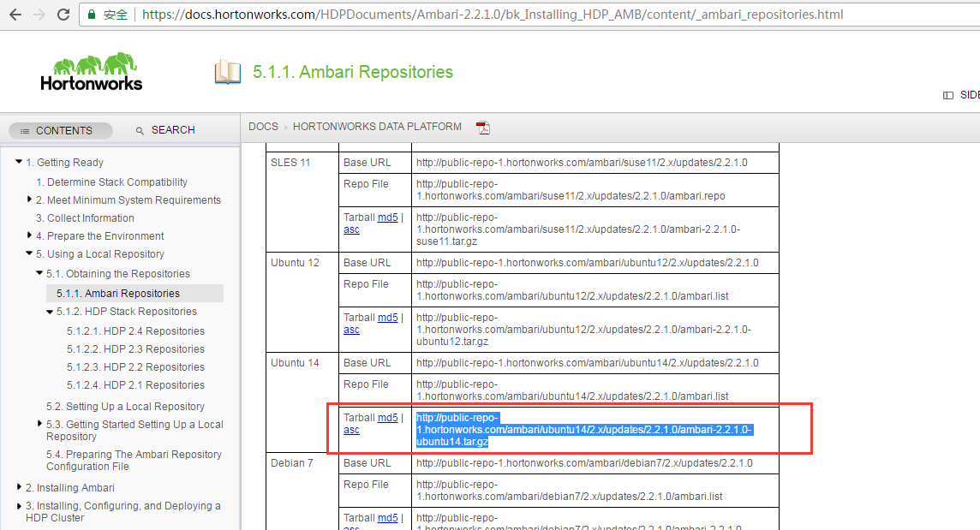Select '5.1.1. Ambari Repositories' entry
This screenshot has height=530, width=980.
click(118, 293)
